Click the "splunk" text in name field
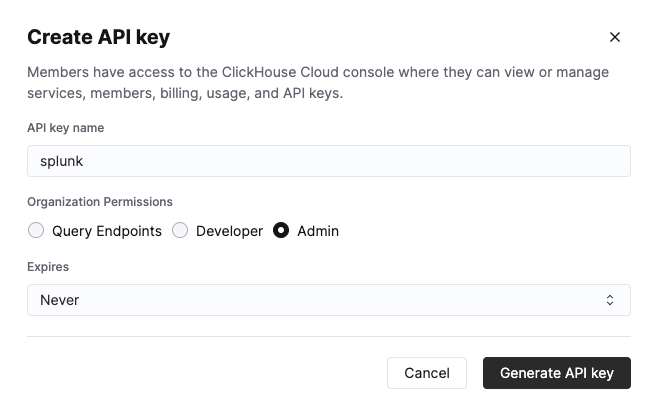654x406 pixels. coord(62,161)
